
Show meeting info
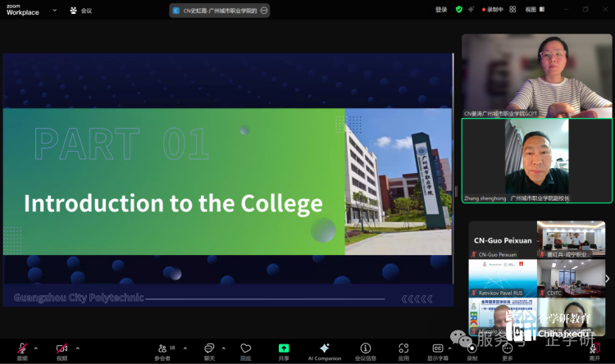(366, 350)
